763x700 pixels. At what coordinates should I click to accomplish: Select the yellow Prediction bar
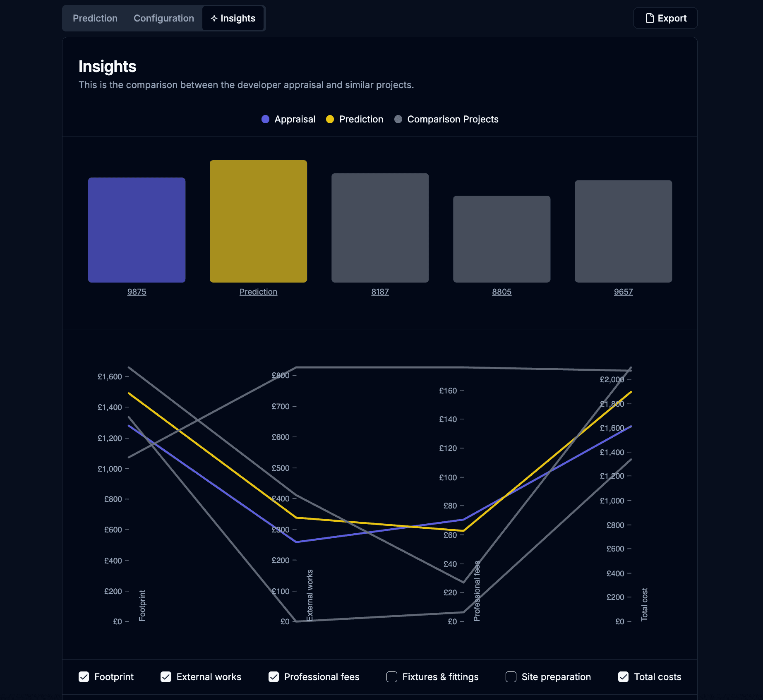(259, 221)
